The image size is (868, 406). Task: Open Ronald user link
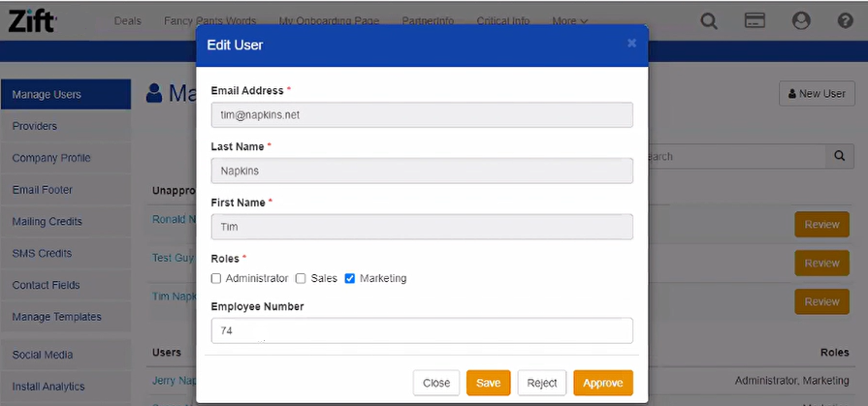click(x=174, y=219)
